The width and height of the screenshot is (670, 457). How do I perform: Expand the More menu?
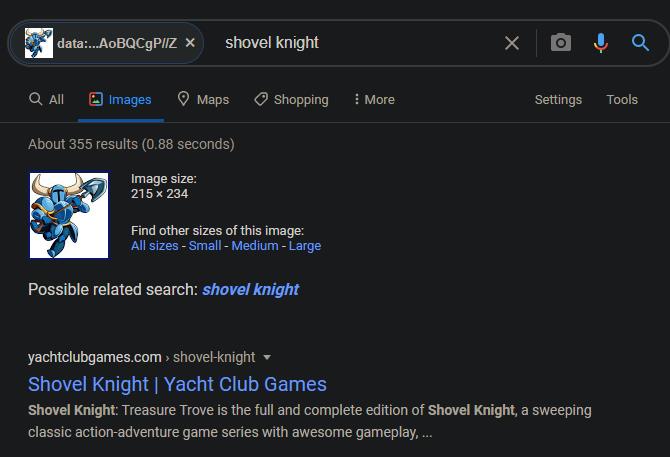374,99
